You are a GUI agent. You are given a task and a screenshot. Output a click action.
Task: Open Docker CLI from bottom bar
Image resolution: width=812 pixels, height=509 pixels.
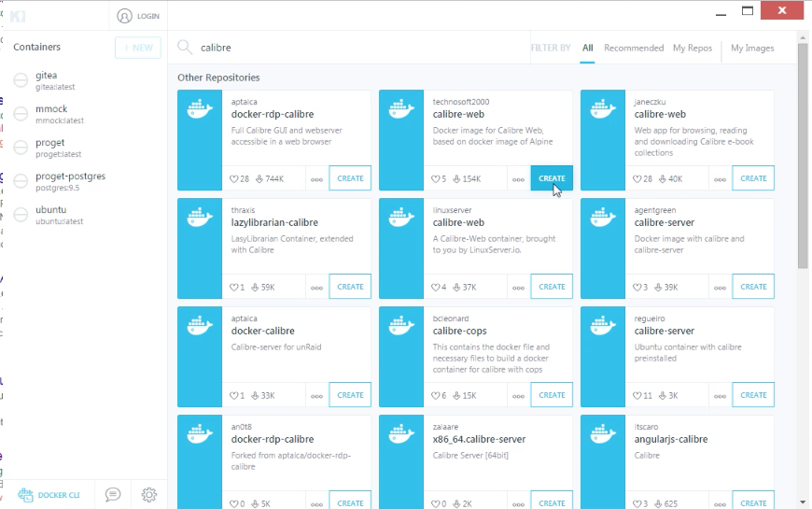click(49, 495)
